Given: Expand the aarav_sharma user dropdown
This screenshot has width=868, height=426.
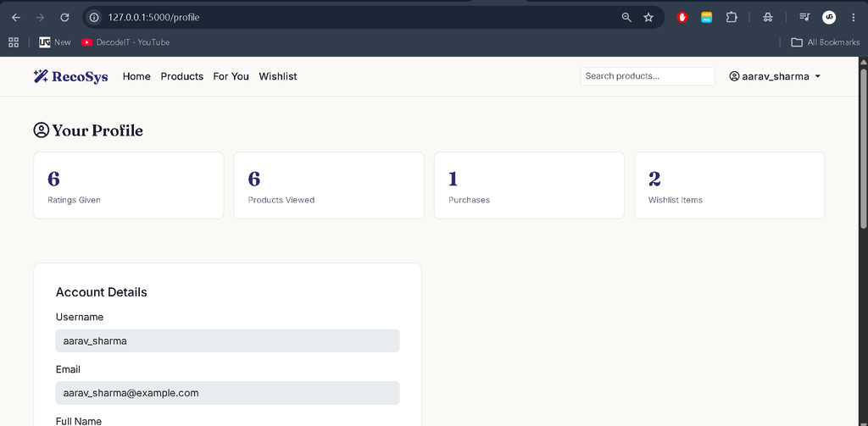Looking at the screenshot, I should [775, 76].
